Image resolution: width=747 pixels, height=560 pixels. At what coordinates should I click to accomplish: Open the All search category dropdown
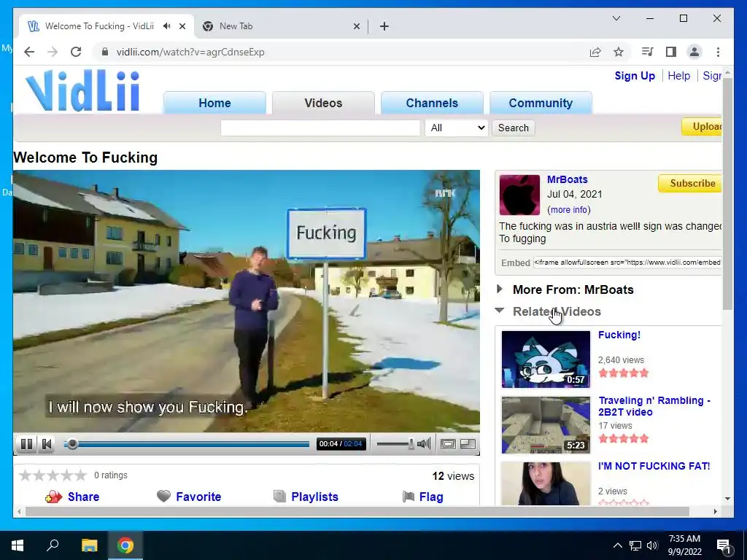click(457, 128)
